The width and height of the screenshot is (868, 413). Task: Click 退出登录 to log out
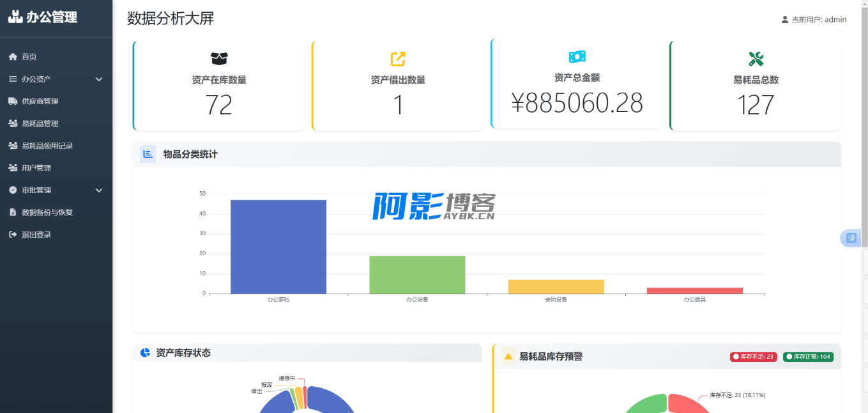tap(36, 235)
